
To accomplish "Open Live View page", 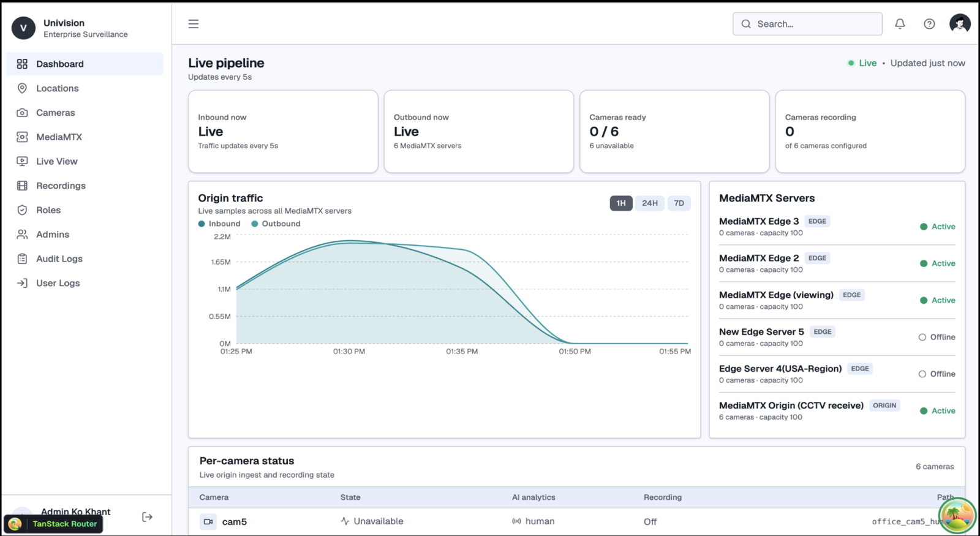I will click(x=85, y=161).
